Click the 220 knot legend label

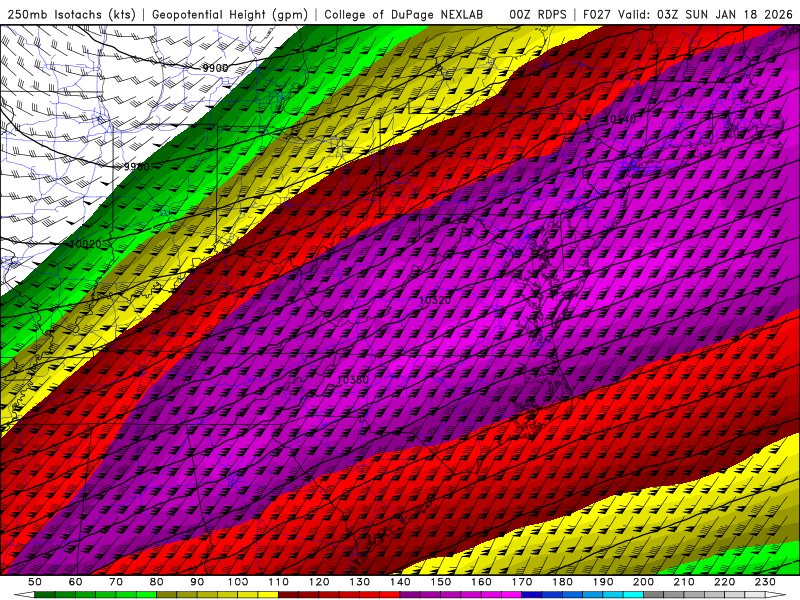(x=724, y=582)
